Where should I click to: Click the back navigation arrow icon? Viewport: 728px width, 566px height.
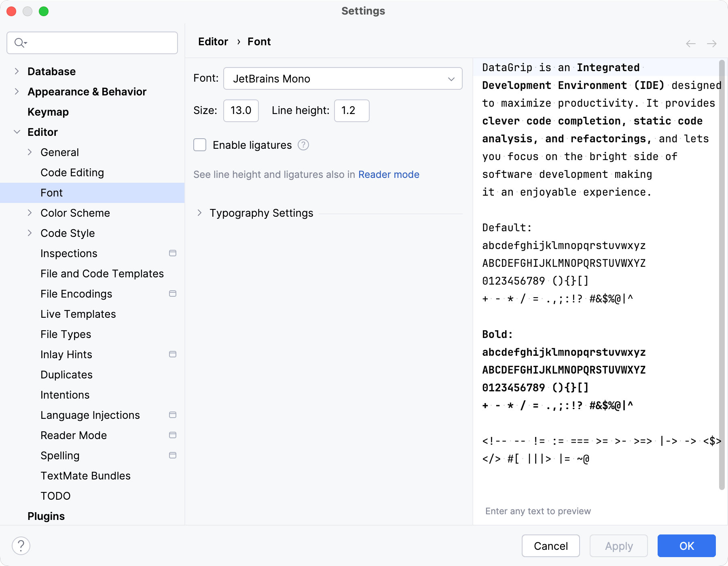click(691, 43)
